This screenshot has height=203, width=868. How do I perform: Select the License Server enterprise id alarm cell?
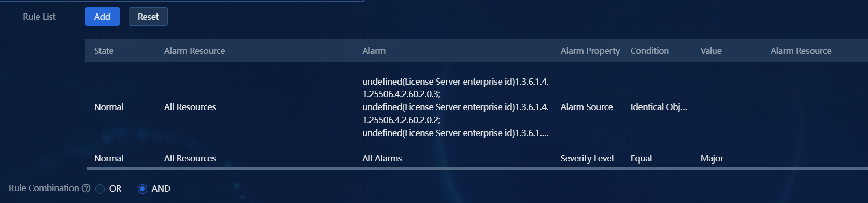(456, 107)
